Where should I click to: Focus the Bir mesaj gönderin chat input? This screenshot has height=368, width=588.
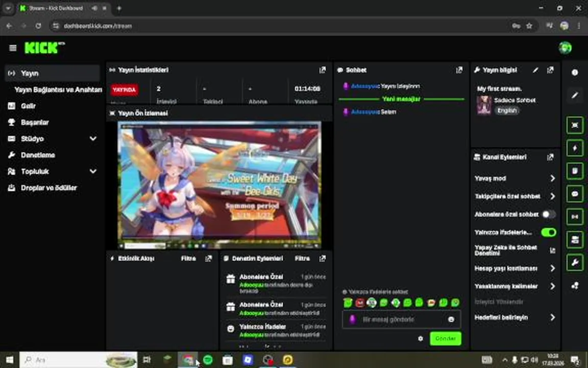(401, 319)
